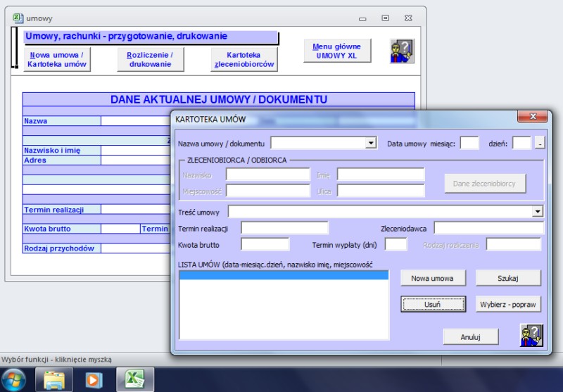Expand the Nazwa umowy / dokumentu dropdown
The image size is (563, 392).
pos(371,144)
